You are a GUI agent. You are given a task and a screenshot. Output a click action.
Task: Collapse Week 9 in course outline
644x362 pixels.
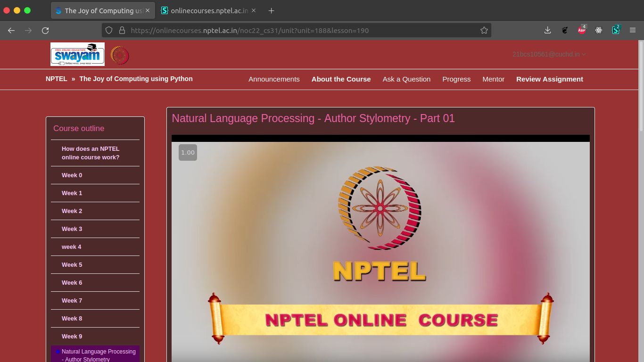[x=95, y=336]
